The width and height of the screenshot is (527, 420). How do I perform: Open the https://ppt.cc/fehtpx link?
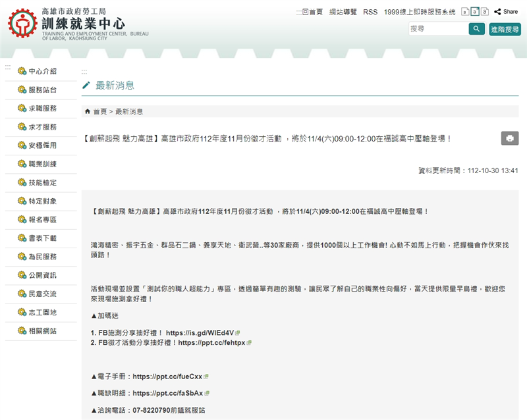click(211, 343)
